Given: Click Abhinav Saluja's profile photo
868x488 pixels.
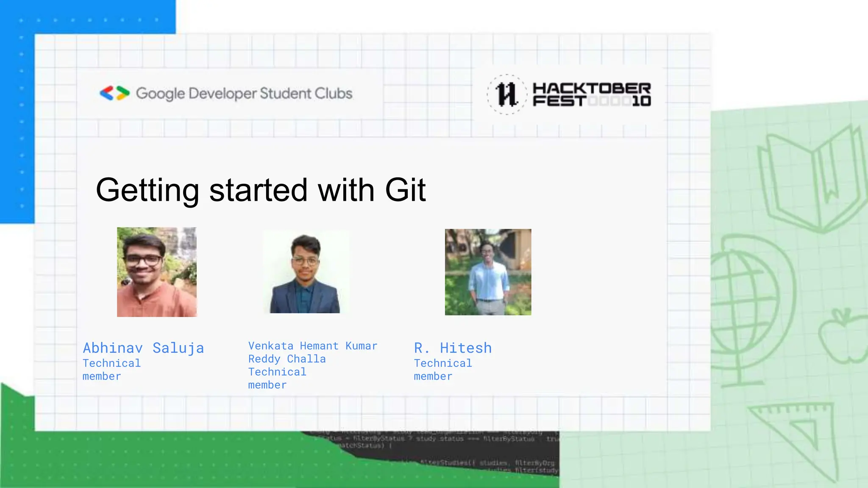Looking at the screenshot, I should click(157, 272).
